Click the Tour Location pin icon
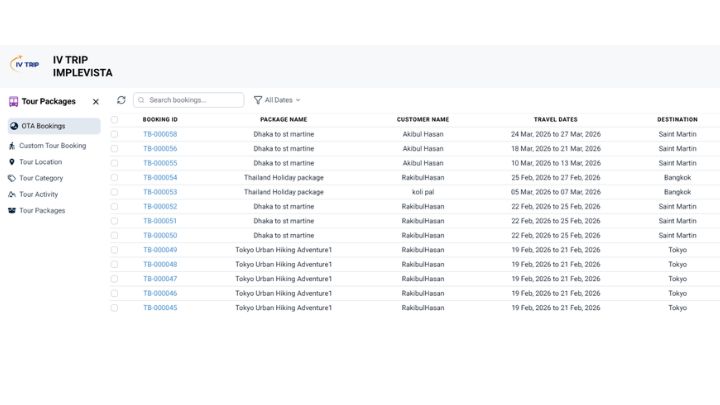Screen dimensions: 720x405 pyautogui.click(x=12, y=161)
